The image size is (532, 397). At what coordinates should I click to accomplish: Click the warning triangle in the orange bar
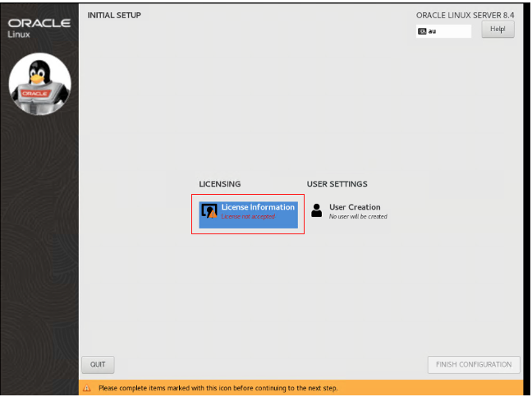pyautogui.click(x=87, y=388)
